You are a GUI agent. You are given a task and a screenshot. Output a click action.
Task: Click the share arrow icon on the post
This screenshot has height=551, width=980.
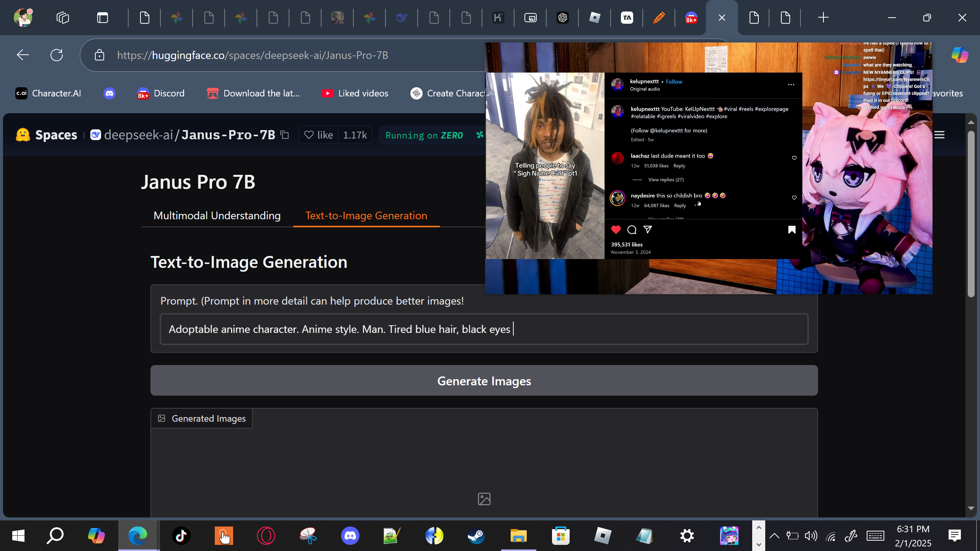(x=648, y=230)
